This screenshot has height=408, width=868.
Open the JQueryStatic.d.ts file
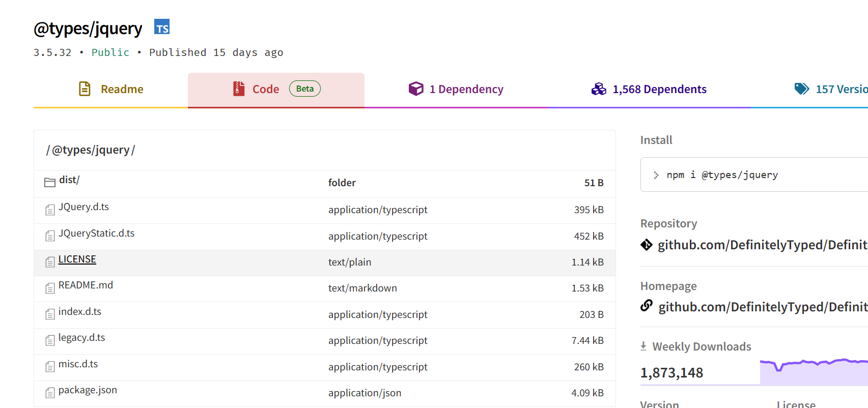coord(96,234)
